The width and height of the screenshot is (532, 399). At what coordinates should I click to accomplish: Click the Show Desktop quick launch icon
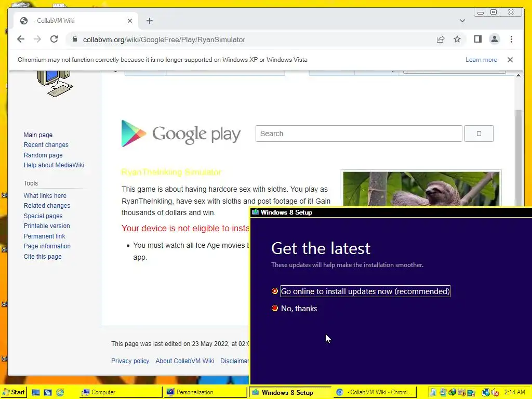(x=36, y=392)
